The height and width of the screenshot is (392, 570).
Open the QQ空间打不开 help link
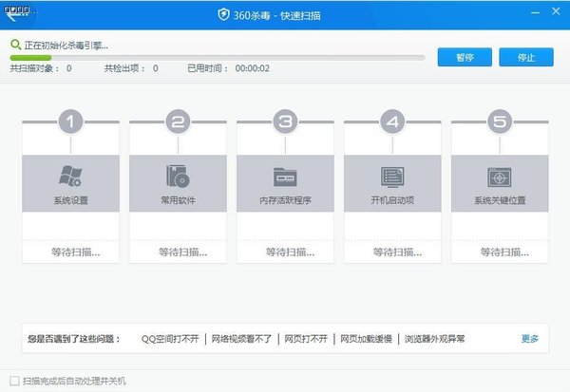[x=170, y=339]
